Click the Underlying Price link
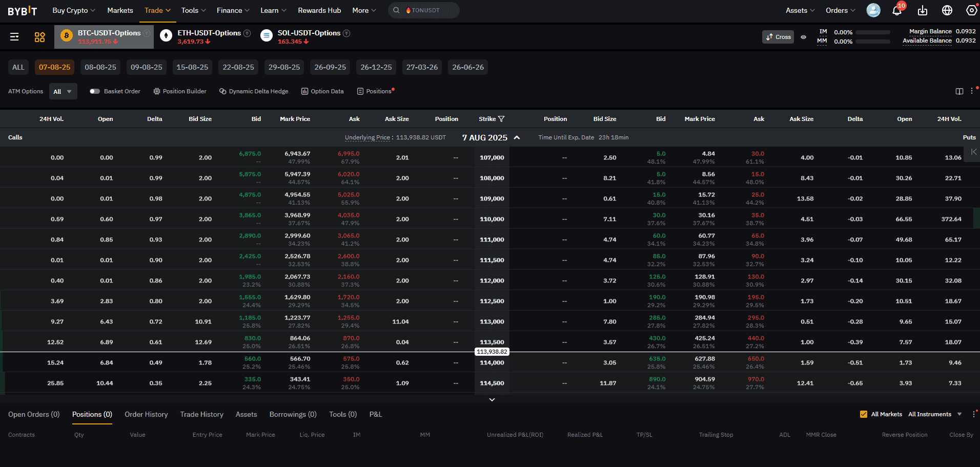Viewport: 980px width, 467px height. click(367, 137)
